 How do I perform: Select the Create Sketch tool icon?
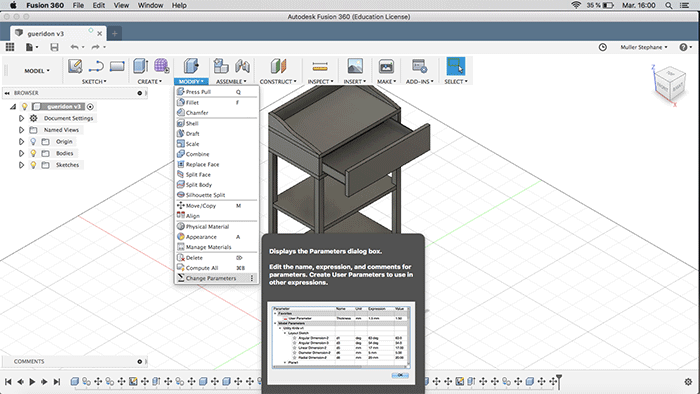tap(75, 66)
